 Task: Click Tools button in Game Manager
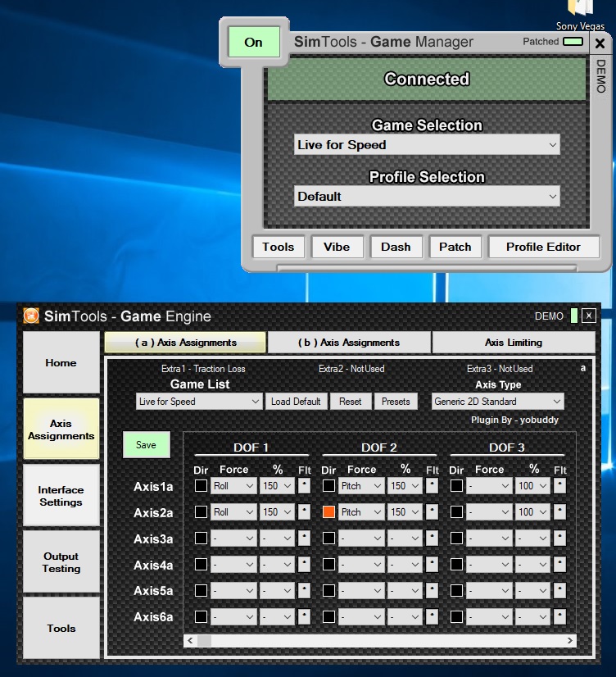coord(279,247)
